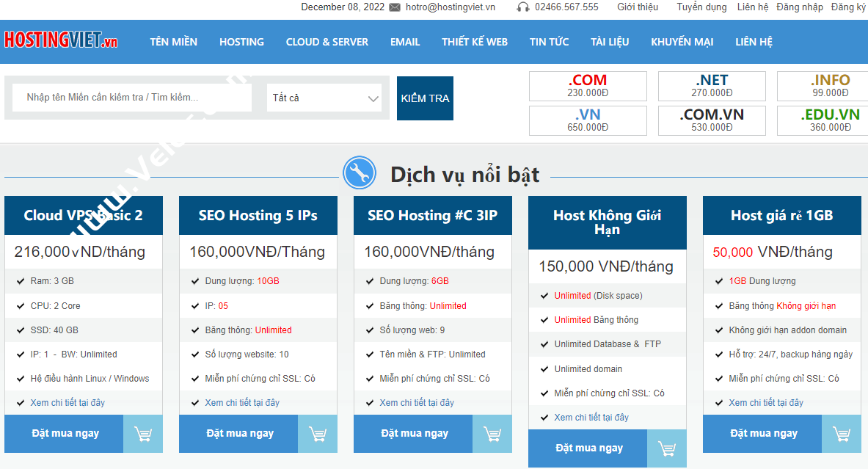The width and height of the screenshot is (868, 469).
Task: Click the envelope icon next to hotro@hostingviet.vn
Action: coord(393,7)
